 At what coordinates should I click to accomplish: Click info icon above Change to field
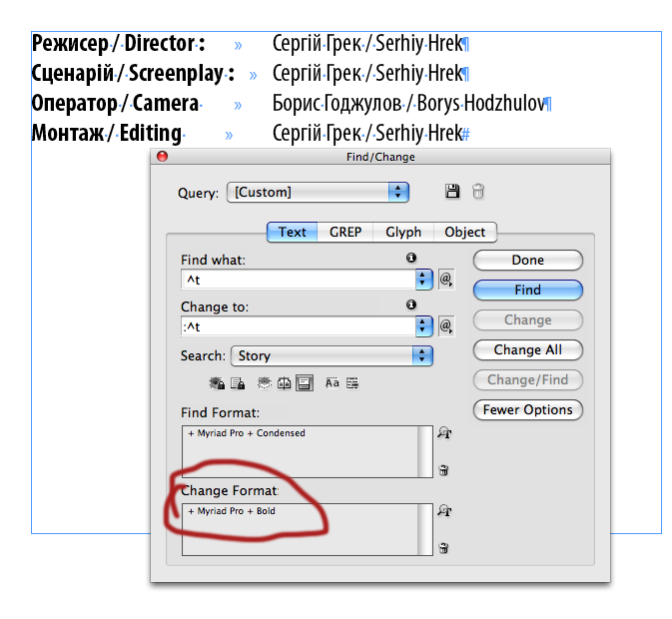click(411, 305)
